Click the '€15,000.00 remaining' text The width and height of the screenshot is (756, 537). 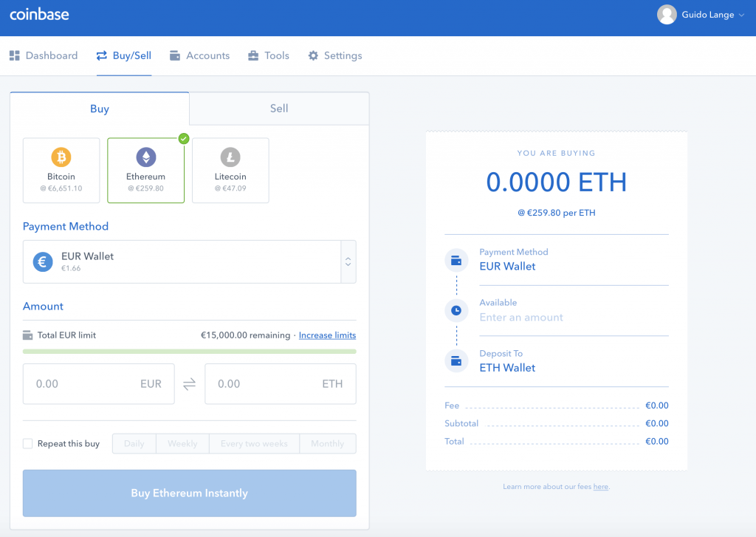(x=245, y=335)
